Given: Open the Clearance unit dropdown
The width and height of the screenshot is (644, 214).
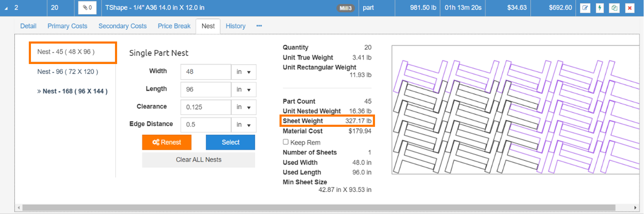Looking at the screenshot, I should coord(243,107).
